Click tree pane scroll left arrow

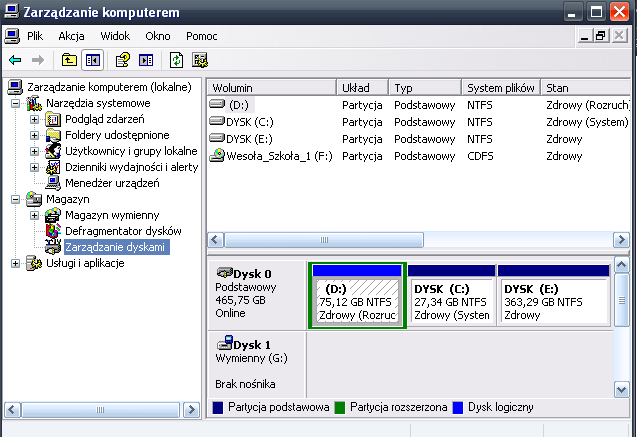click(x=12, y=409)
